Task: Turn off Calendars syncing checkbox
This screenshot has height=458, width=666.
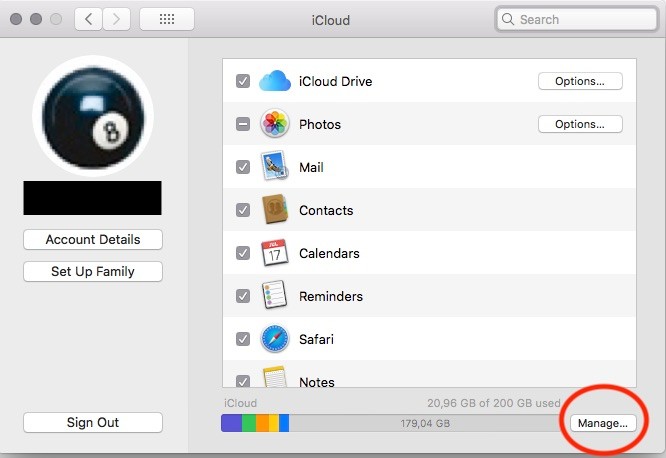Action: 243,253
